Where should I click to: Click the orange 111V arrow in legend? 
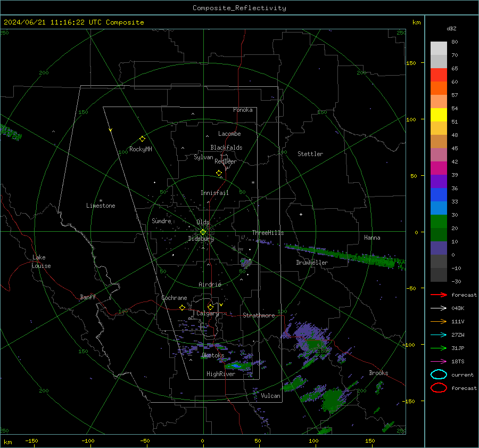[x=439, y=321]
